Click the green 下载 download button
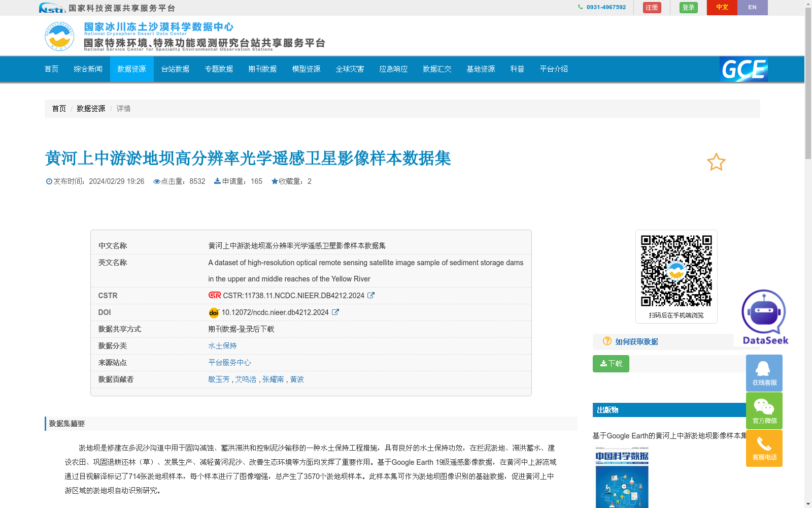The width and height of the screenshot is (812, 508). click(611, 364)
